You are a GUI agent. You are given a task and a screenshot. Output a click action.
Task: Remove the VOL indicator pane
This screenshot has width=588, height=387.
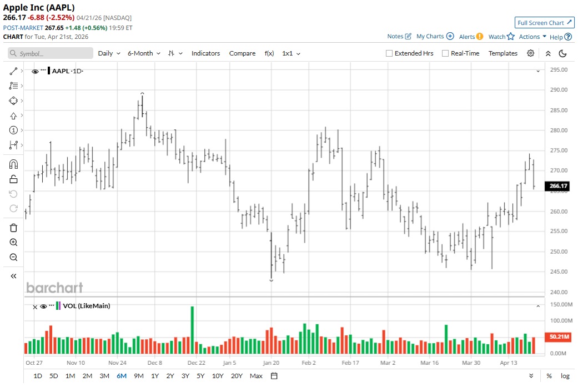[x=35, y=307]
